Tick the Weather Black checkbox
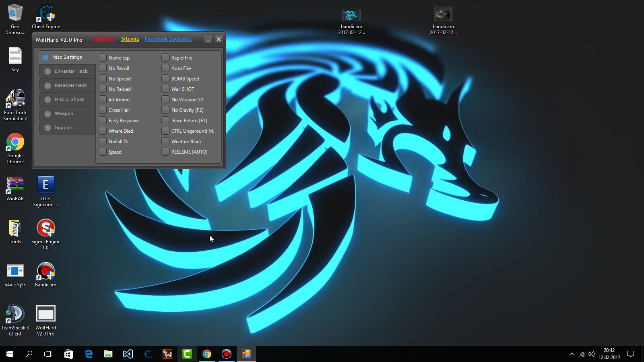 point(165,141)
